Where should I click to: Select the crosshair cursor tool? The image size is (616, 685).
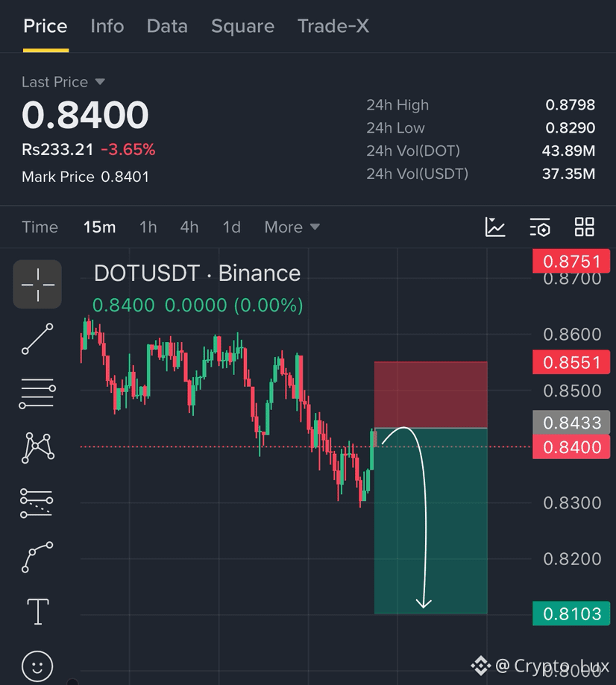point(37,285)
